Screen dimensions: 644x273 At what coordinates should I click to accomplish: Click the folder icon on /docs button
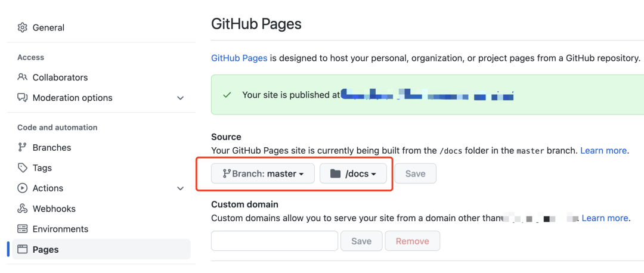[x=336, y=173]
